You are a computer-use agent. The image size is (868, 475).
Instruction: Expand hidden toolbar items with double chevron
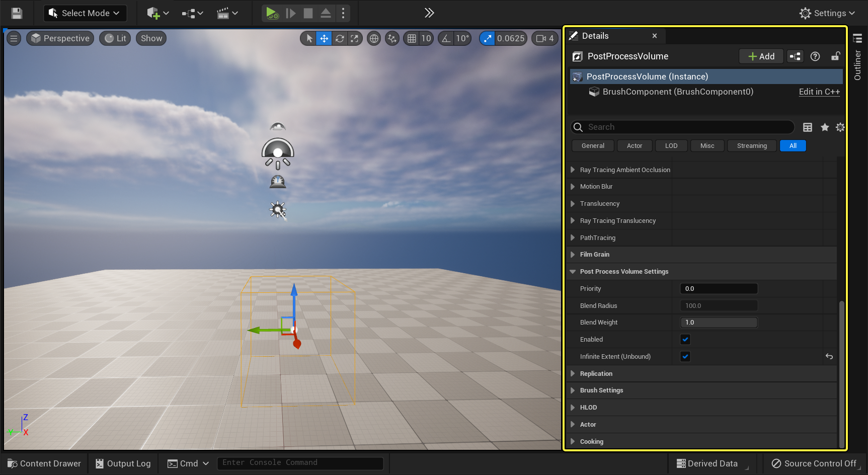[429, 13]
